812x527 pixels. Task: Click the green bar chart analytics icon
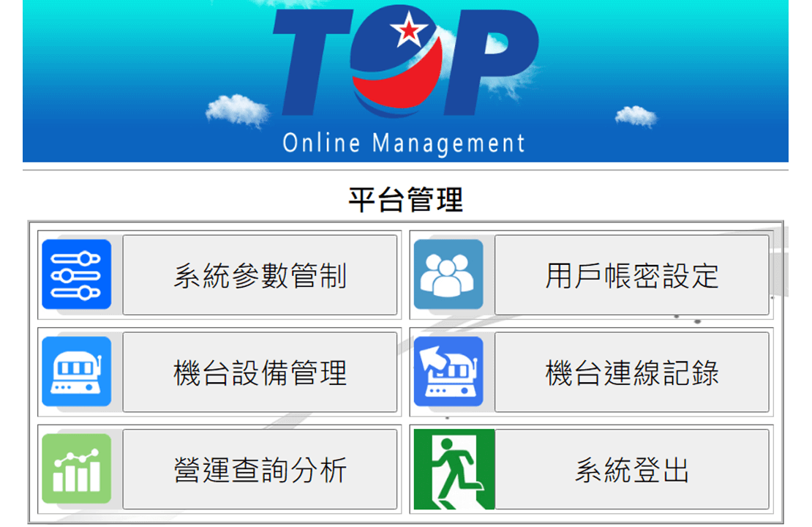click(77, 469)
